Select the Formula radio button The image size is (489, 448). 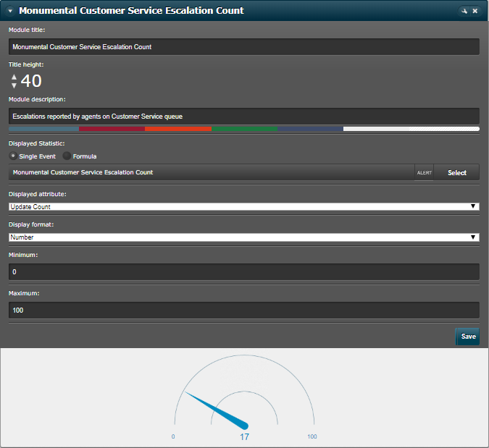click(x=67, y=156)
